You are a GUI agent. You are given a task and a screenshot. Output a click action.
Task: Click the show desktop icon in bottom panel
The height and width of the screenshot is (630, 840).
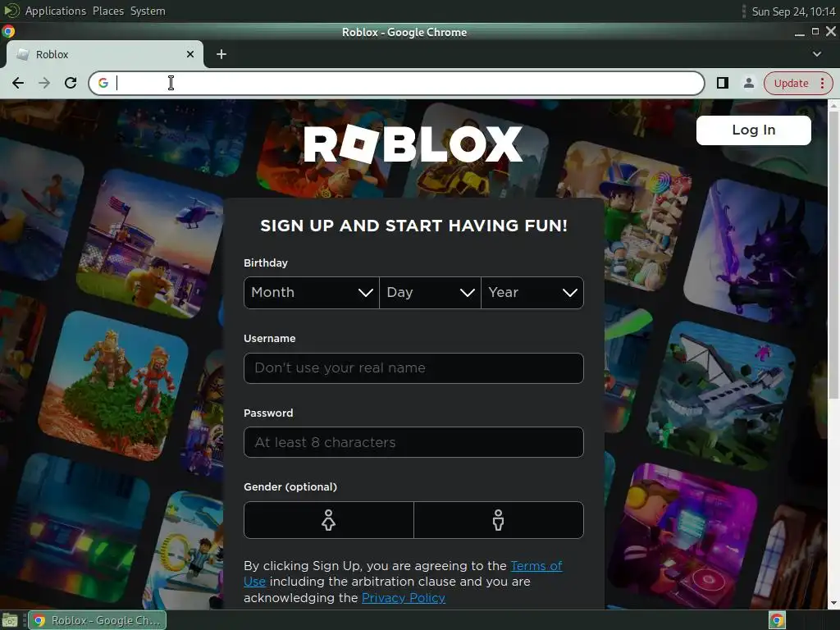click(10, 621)
